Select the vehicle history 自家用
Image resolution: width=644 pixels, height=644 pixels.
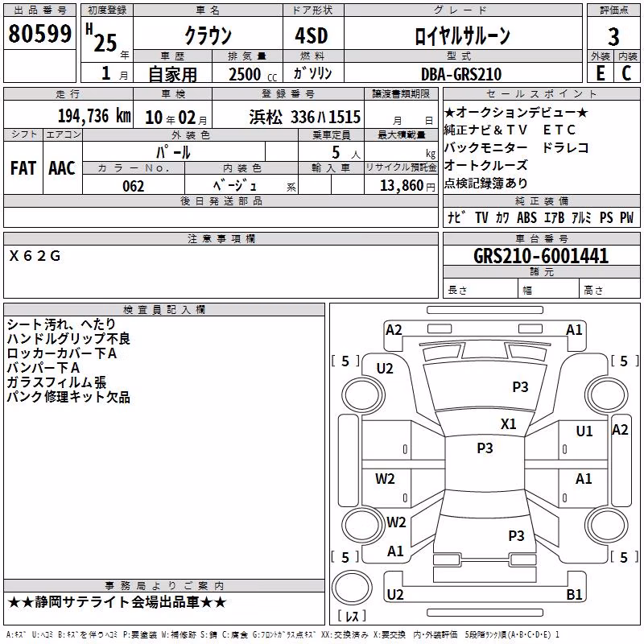coord(172,74)
